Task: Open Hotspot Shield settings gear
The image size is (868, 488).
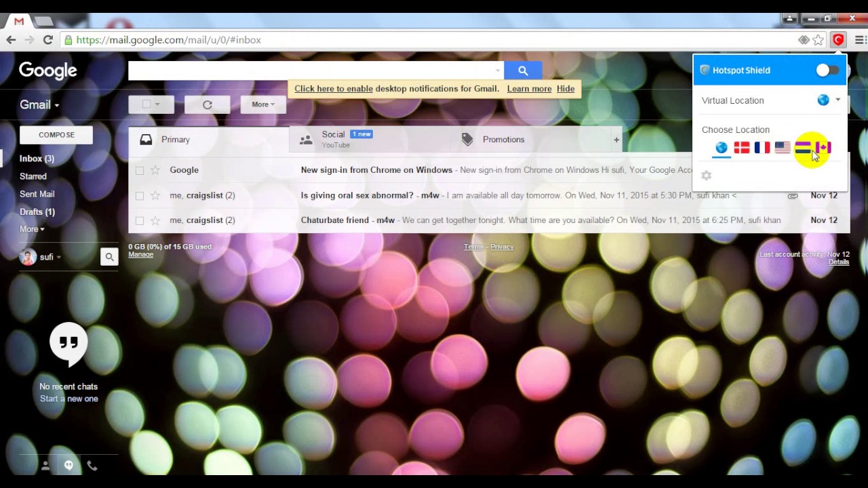Action: pyautogui.click(x=707, y=176)
